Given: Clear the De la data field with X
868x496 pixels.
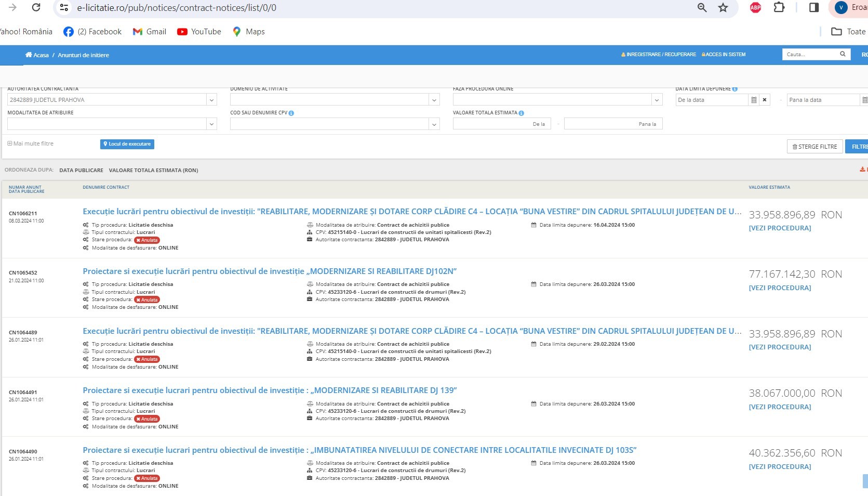Looking at the screenshot, I should [765, 100].
